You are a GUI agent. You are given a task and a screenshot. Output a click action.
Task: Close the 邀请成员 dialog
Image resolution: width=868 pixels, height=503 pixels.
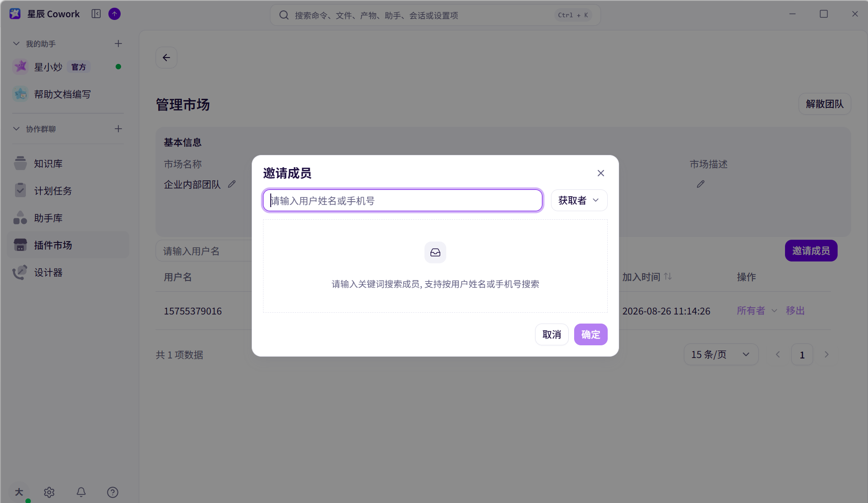coord(601,173)
